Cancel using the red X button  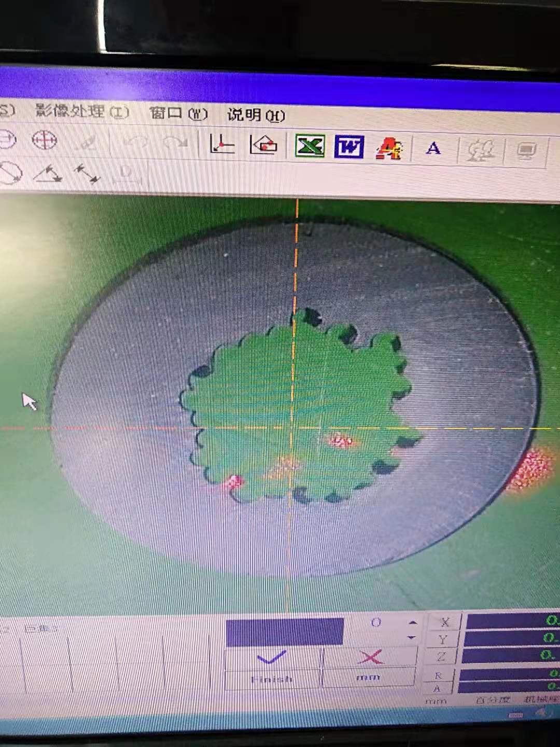coord(370,657)
